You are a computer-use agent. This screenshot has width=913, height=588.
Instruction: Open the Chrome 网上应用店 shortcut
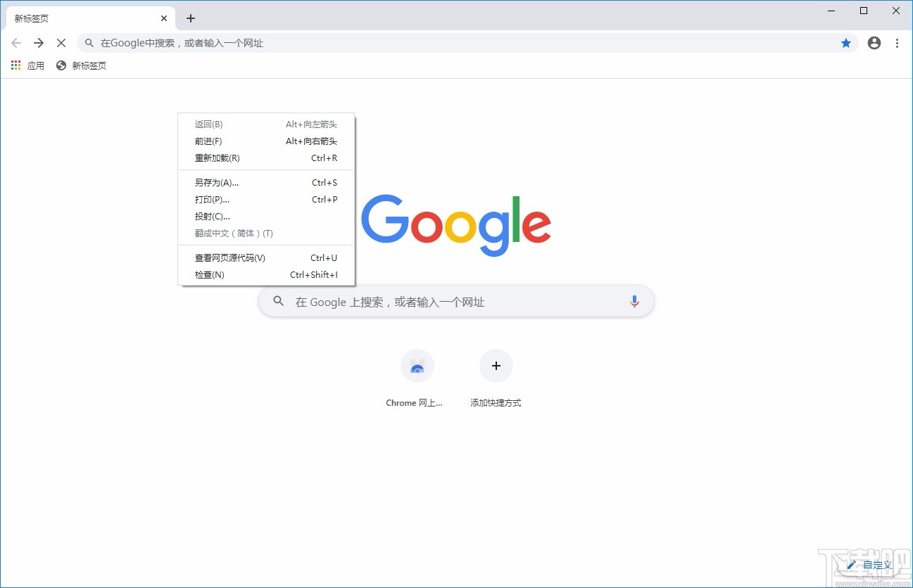point(417,366)
